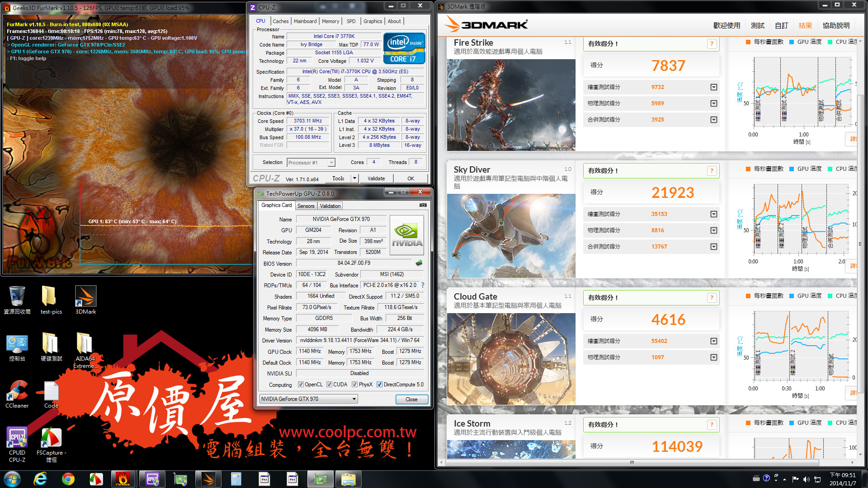Click the CPU-Z Tools button
Screen dimensions: 868x488
(338, 178)
